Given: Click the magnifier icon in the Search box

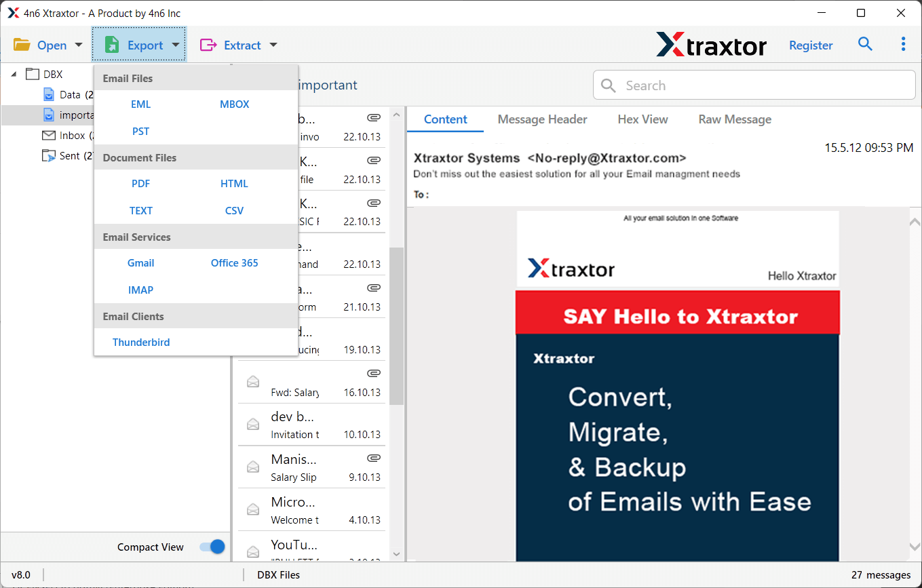Looking at the screenshot, I should 609,86.
